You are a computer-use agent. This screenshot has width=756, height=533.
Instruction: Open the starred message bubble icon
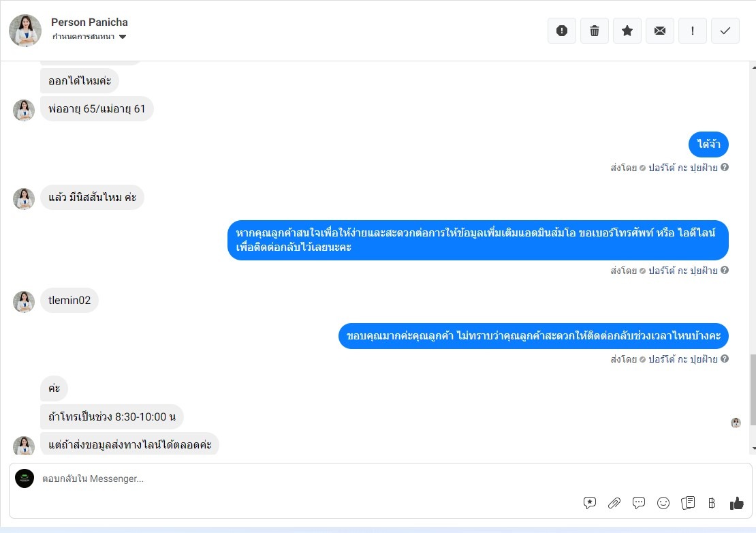point(589,503)
